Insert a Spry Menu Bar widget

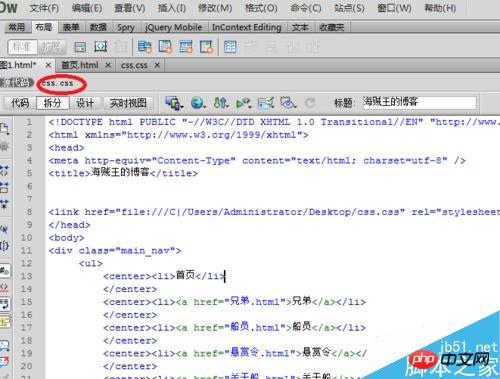tap(145, 47)
